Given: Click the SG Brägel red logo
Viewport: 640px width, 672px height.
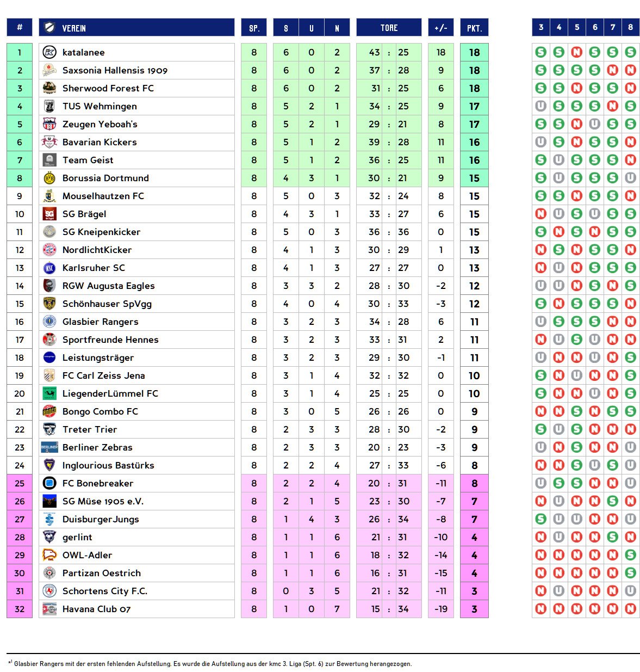Looking at the screenshot, I should [x=49, y=214].
